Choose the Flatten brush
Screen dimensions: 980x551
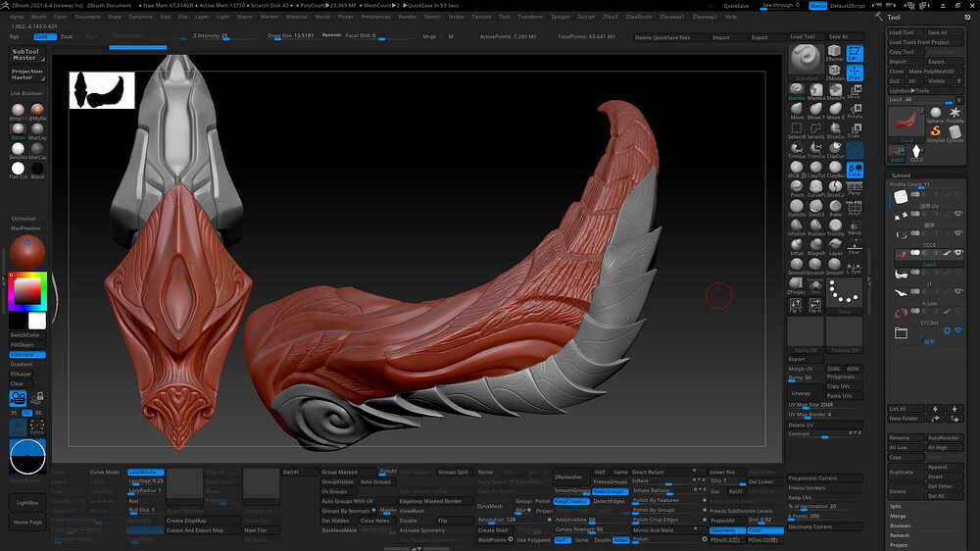815,225
